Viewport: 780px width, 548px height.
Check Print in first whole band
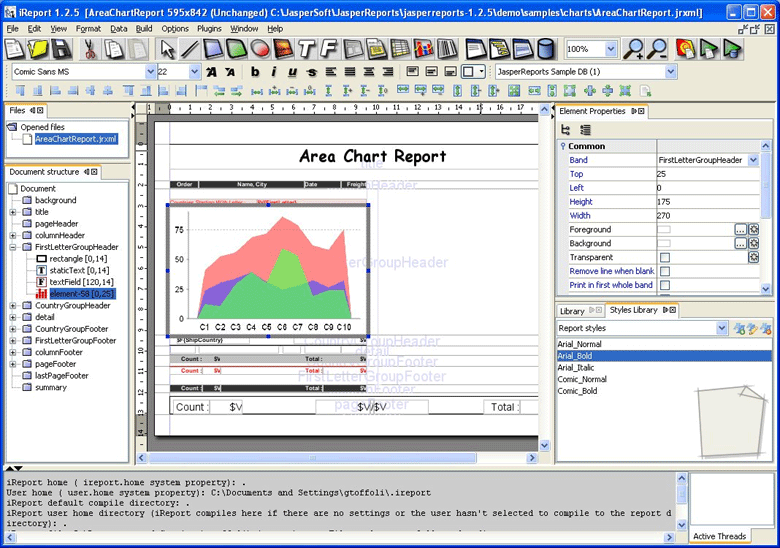tap(665, 285)
